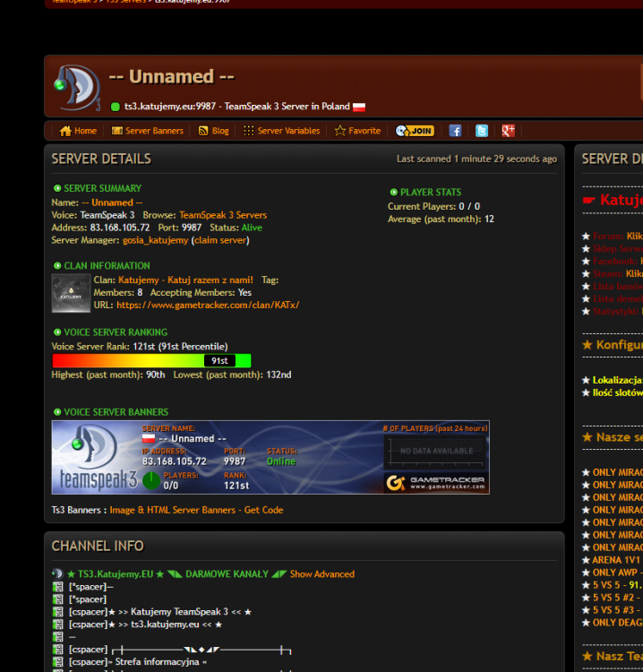Click the 'claim server' link
The height and width of the screenshot is (672, 643).
220,240
